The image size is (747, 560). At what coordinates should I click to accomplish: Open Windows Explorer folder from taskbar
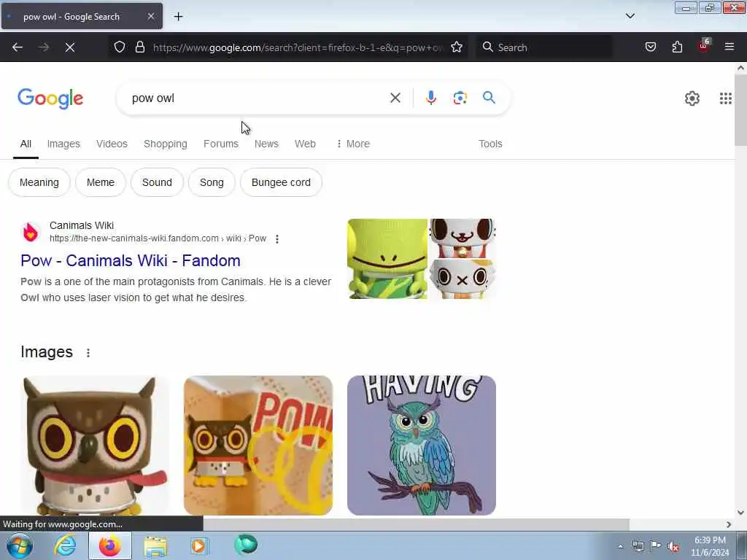click(x=155, y=546)
